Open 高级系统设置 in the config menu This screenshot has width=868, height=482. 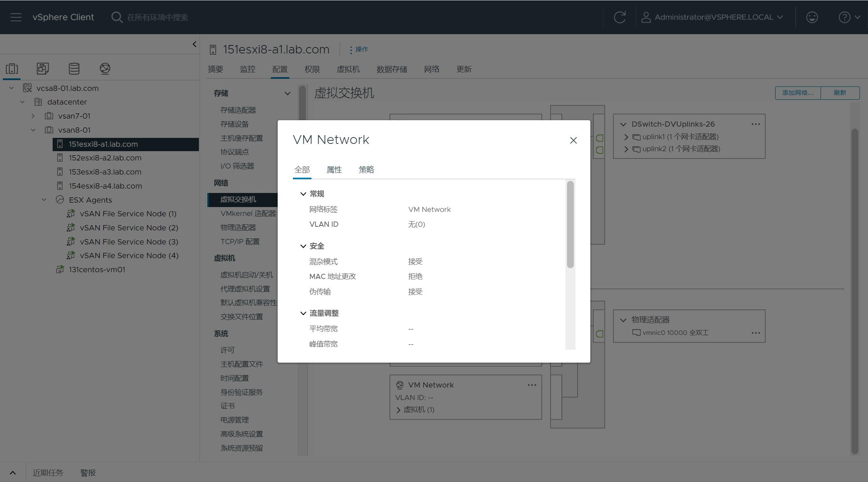pos(242,434)
